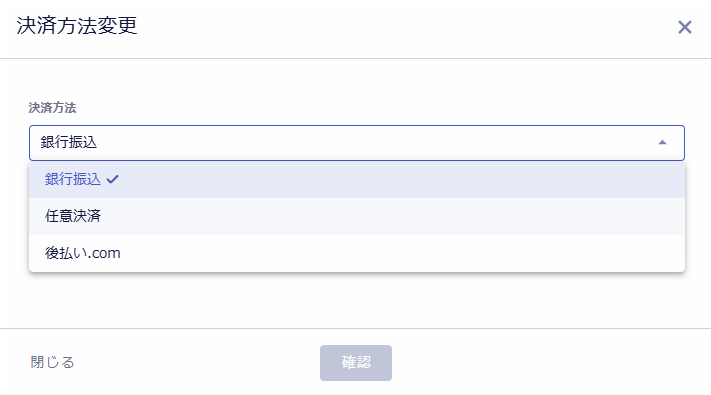Screen dimensions: 711x395
Task: Choose 任意決済 from the payment method list
Action: click(357, 216)
